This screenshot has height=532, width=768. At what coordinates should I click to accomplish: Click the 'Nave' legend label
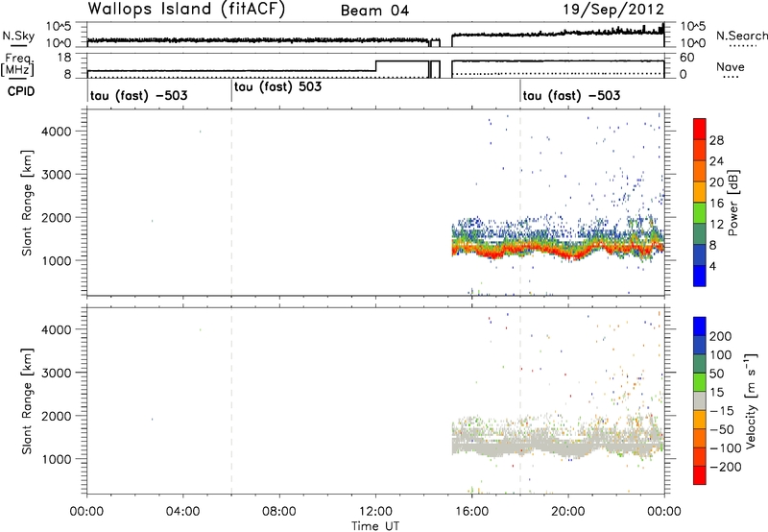(x=731, y=66)
